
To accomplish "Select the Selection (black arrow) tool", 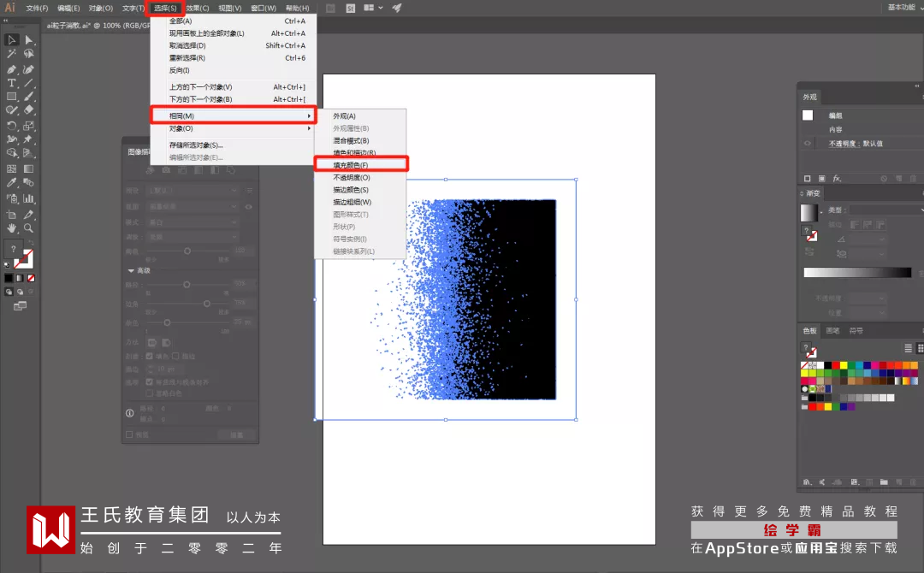I will (x=11, y=40).
